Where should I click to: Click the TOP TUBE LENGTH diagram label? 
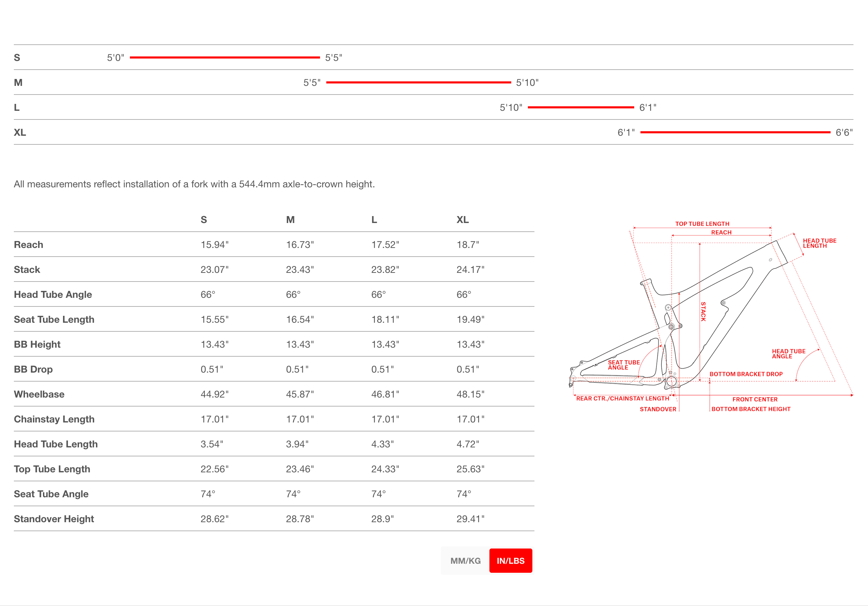tap(702, 224)
